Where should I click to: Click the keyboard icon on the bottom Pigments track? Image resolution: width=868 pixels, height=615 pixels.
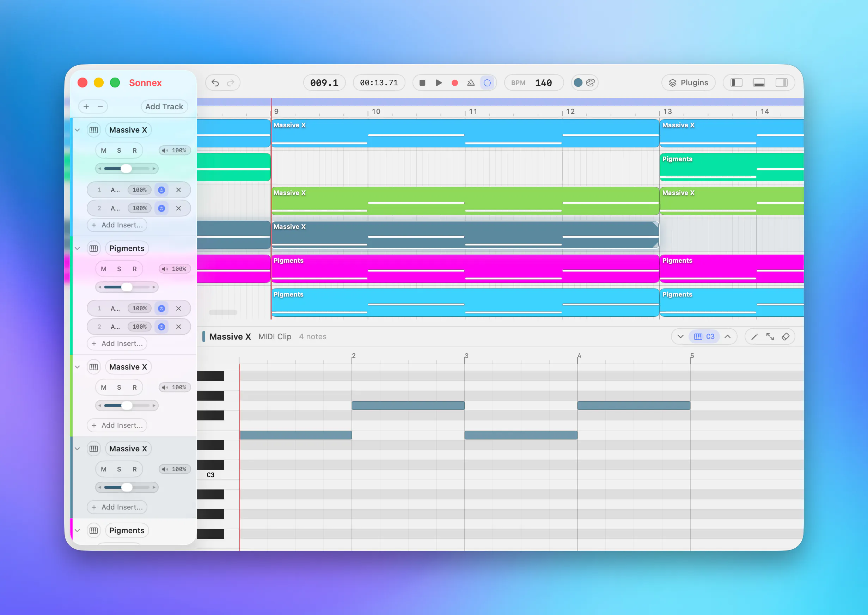[93, 531]
